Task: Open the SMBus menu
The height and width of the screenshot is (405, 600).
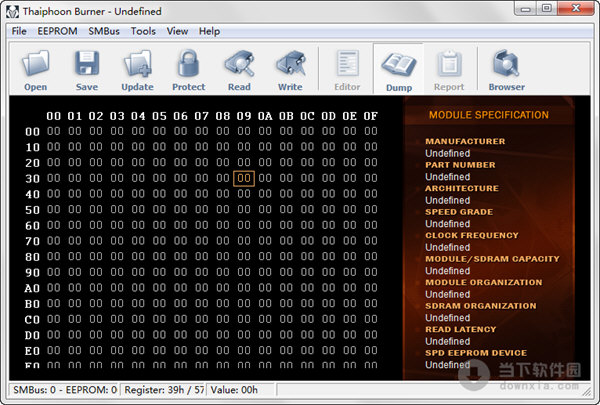Action: click(x=104, y=31)
